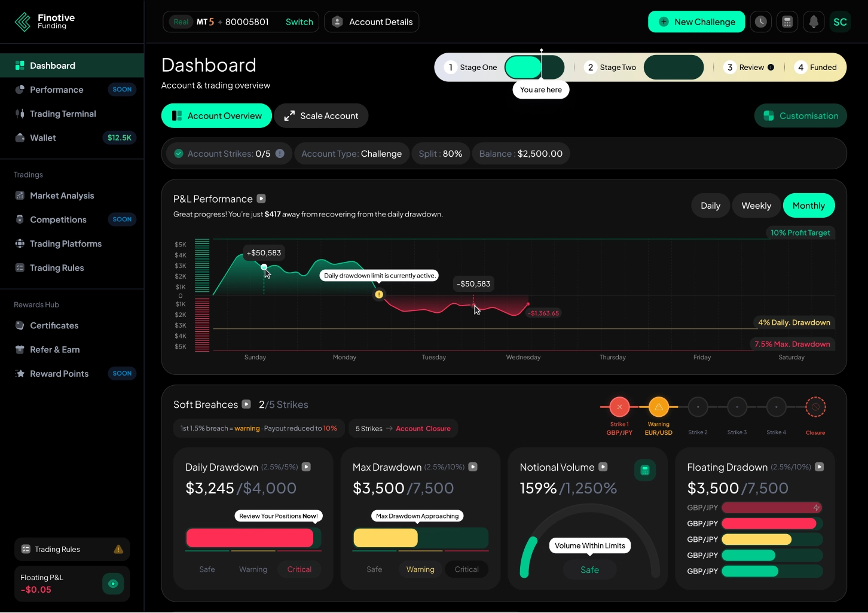
Task: Select the Monthly P&L performance view
Action: tap(809, 205)
